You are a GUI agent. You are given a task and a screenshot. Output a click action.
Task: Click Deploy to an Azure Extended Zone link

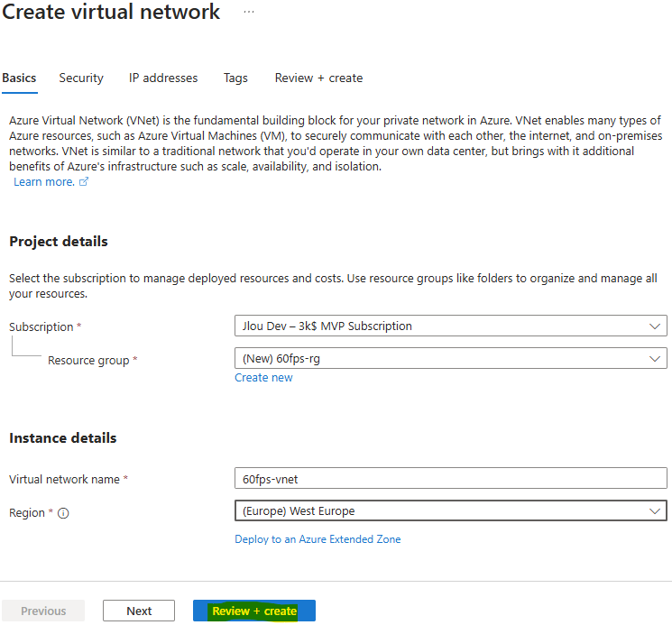tap(318, 539)
